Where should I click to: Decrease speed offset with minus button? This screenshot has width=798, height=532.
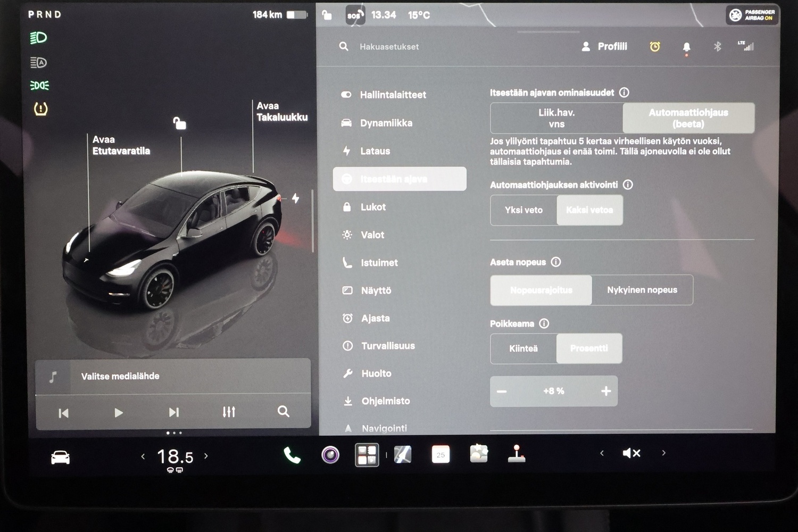point(502,392)
